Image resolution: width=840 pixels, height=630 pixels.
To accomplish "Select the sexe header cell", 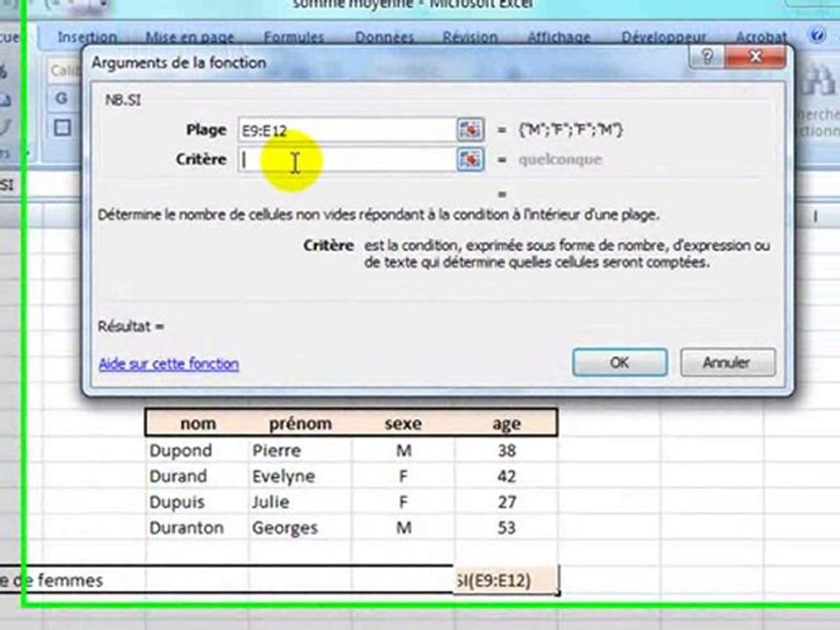I will (x=402, y=423).
